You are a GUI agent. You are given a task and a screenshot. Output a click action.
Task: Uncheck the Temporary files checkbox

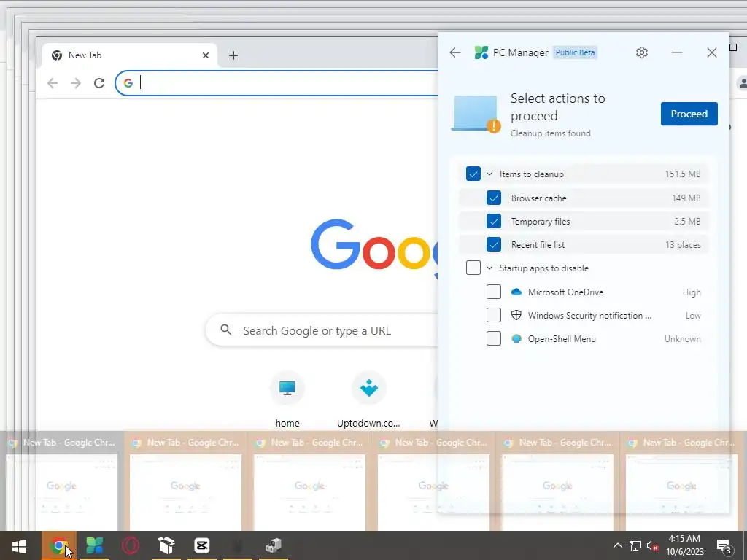click(x=494, y=221)
